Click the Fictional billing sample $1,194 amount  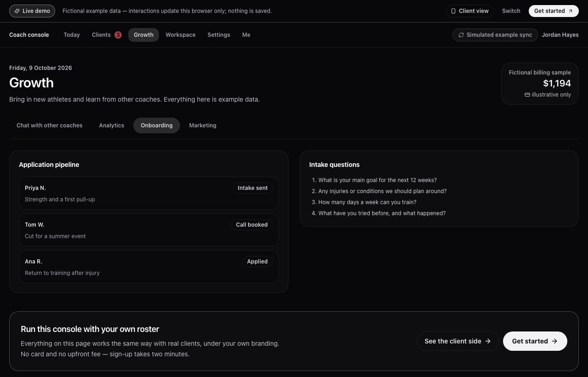pos(557,83)
